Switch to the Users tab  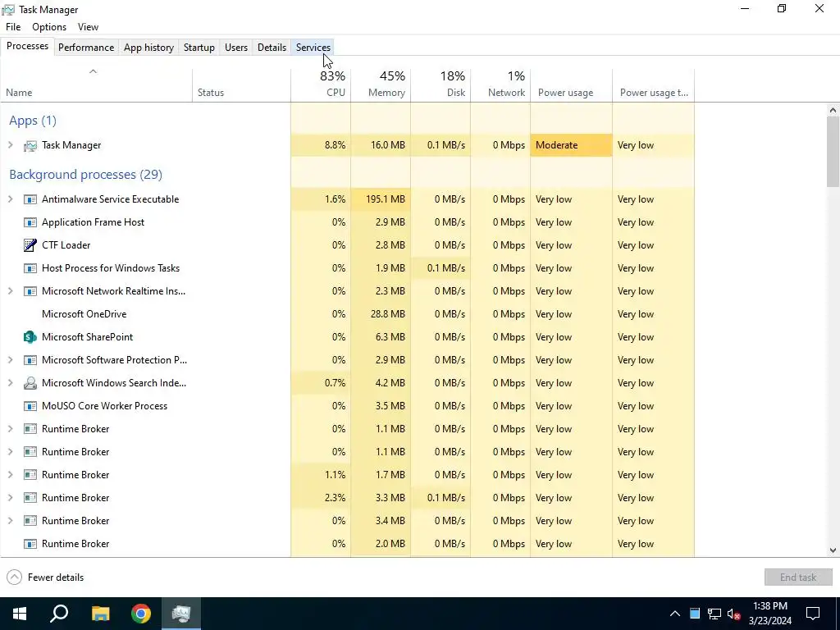coord(236,47)
